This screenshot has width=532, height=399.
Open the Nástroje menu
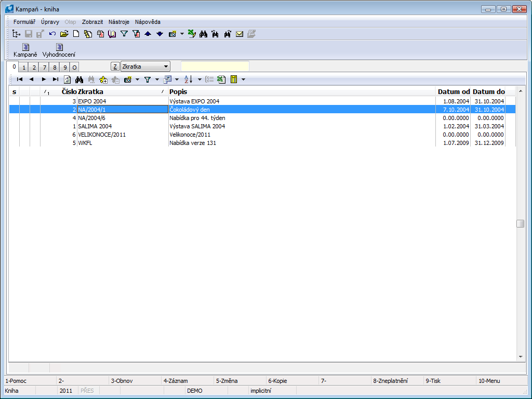point(118,22)
